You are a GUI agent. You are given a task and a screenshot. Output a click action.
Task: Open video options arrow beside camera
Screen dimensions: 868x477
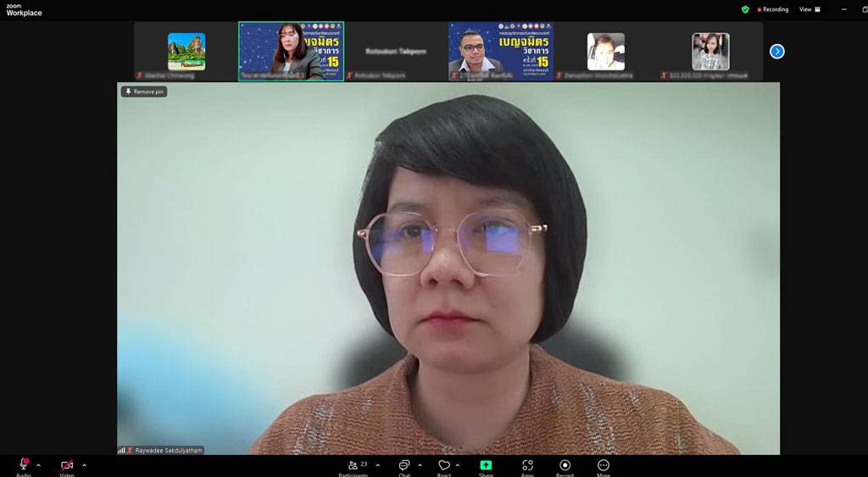click(x=84, y=465)
